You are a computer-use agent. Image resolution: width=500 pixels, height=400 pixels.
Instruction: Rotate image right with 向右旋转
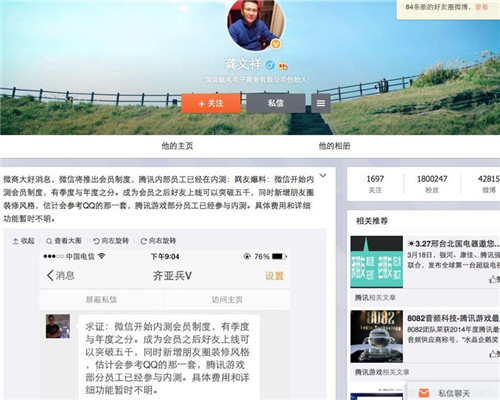click(x=158, y=241)
